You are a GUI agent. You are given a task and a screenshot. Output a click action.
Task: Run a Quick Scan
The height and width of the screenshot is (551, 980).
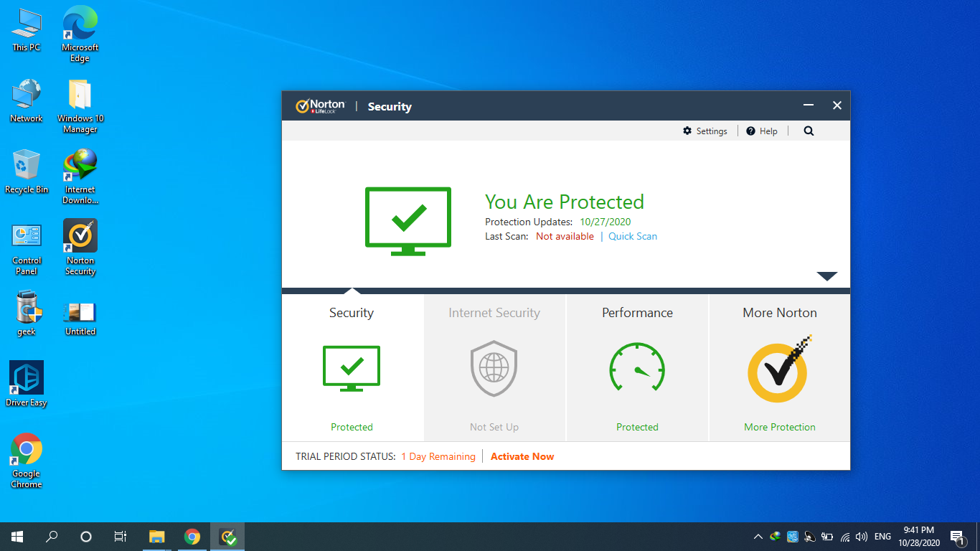(x=633, y=236)
